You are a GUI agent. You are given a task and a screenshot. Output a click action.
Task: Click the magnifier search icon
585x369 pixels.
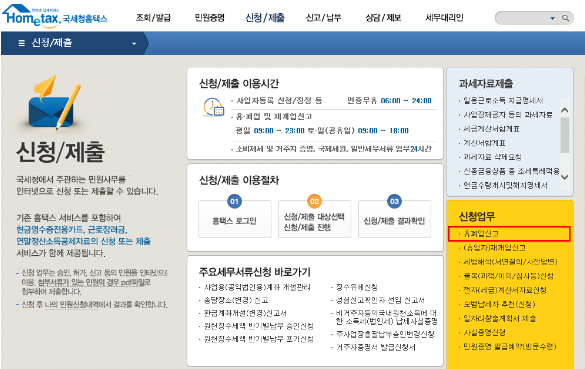coord(566,18)
